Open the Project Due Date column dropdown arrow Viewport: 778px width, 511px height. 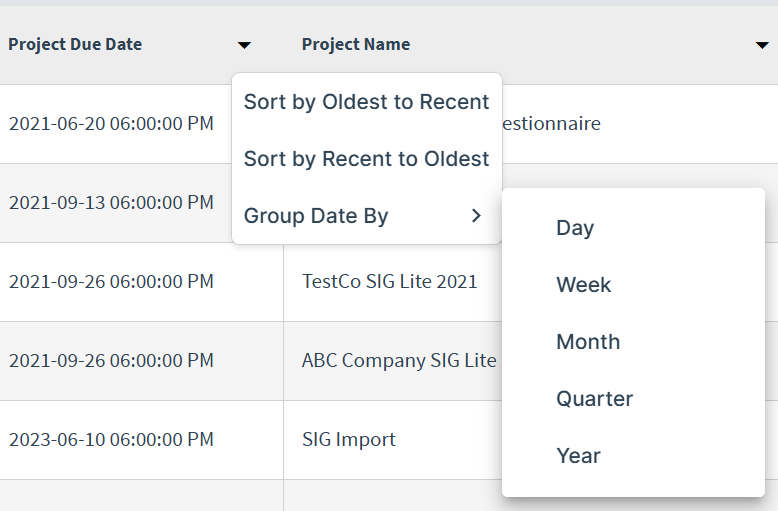[244, 45]
